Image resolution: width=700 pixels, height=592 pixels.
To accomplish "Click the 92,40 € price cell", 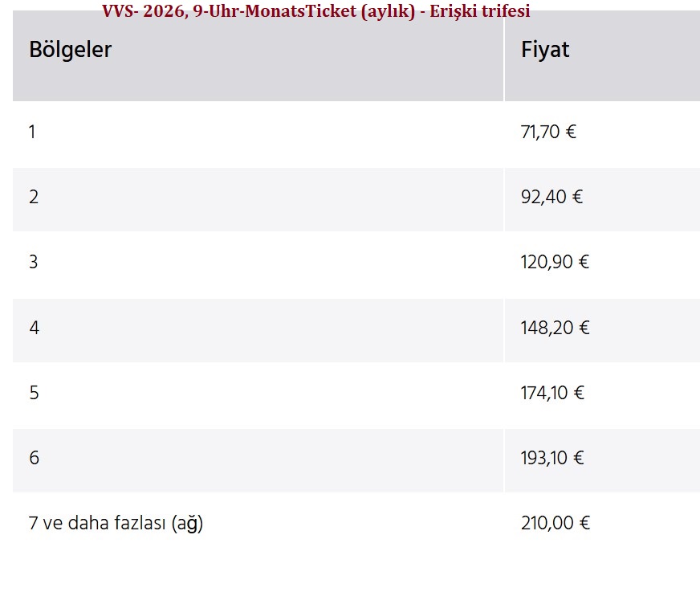I will click(x=551, y=197).
